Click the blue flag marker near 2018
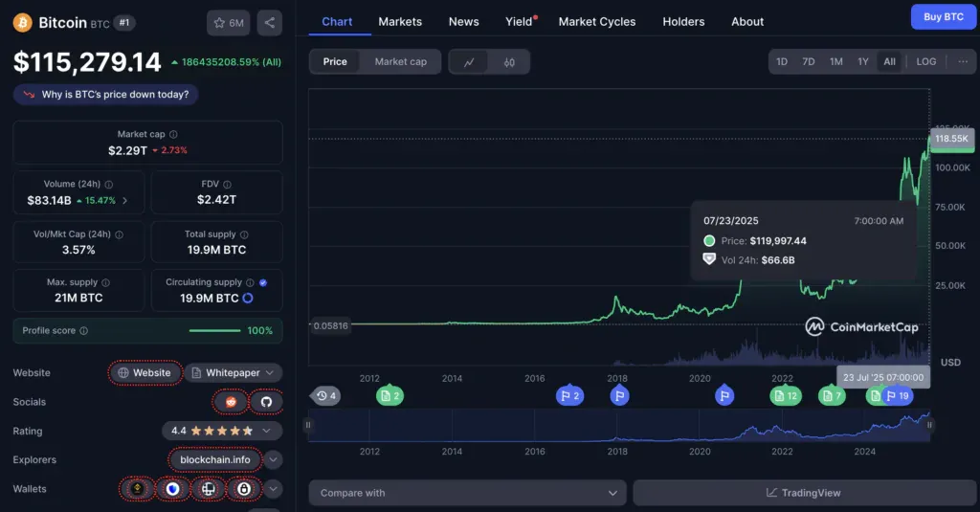Image resolution: width=980 pixels, height=512 pixels. 619,395
